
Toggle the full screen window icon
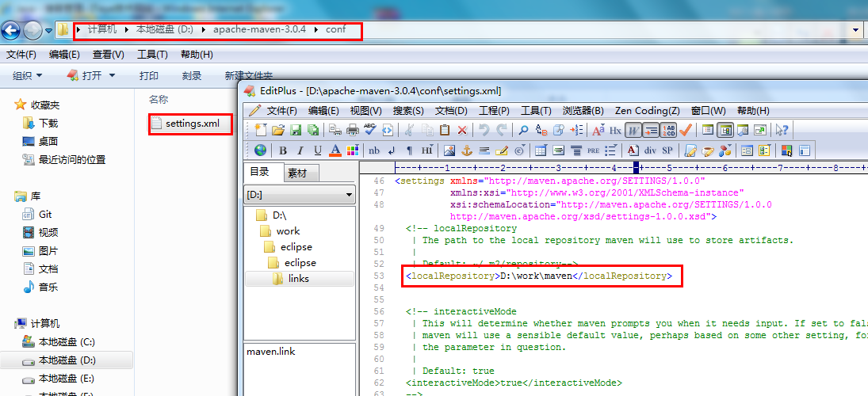(x=760, y=130)
